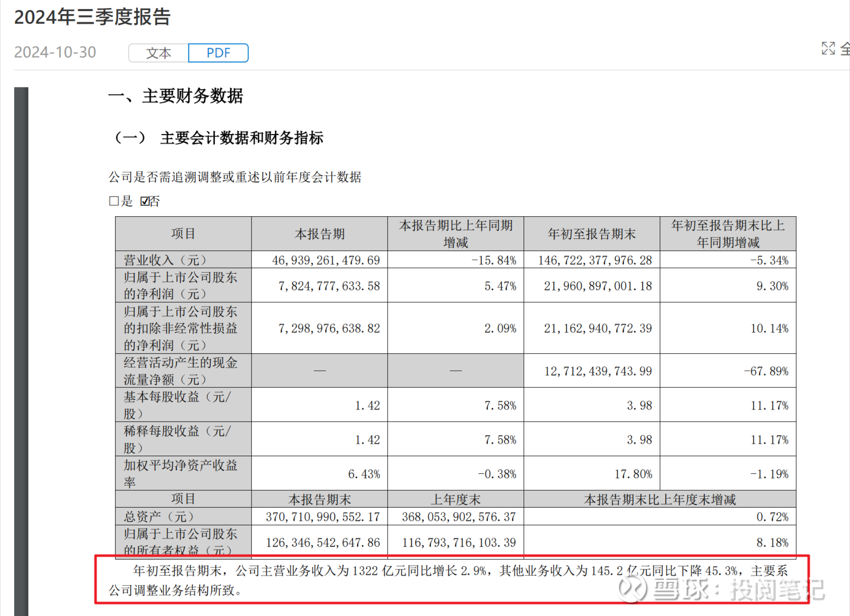Screen dimensions: 850x616
Task: Check the 是 checkbox
Action: click(x=113, y=201)
